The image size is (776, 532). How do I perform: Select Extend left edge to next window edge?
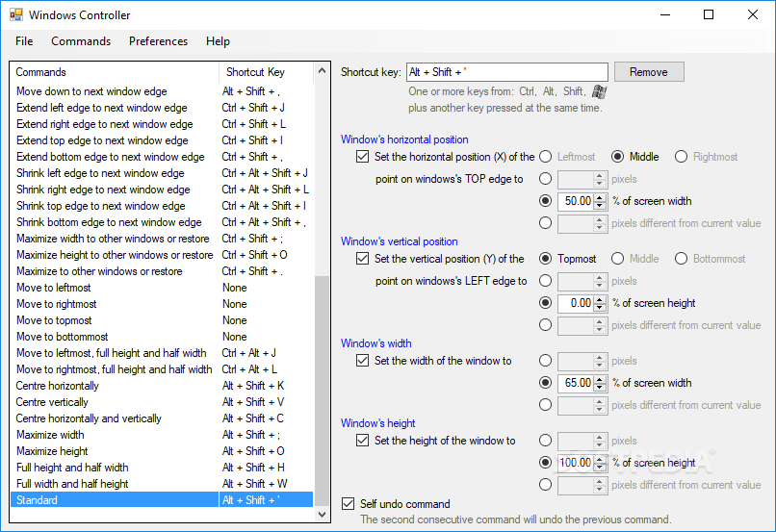click(x=162, y=108)
